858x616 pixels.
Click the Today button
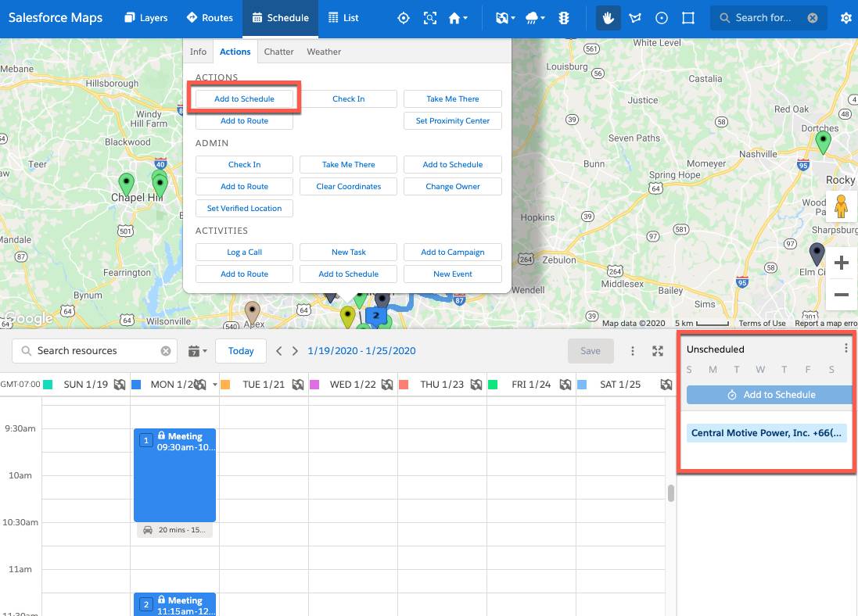point(241,351)
